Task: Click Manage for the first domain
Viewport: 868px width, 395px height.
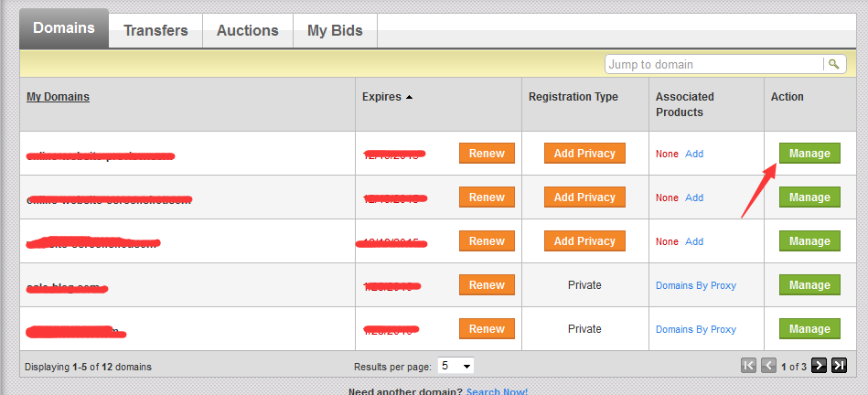Action: coord(809,154)
